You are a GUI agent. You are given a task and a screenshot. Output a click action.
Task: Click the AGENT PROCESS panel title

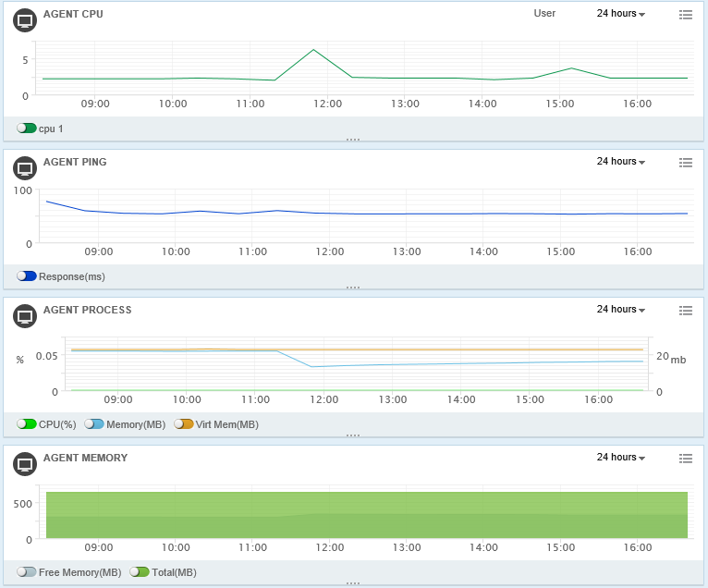point(87,311)
